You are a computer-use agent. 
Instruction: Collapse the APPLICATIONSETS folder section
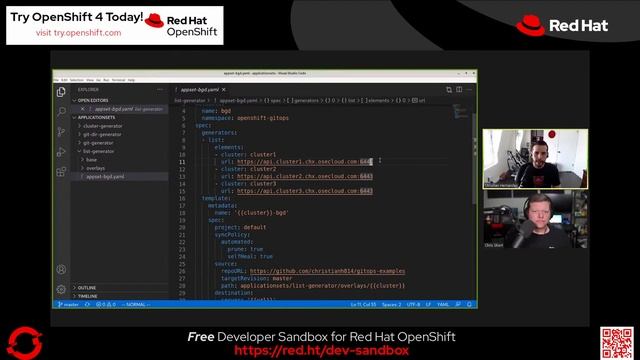(x=120, y=117)
